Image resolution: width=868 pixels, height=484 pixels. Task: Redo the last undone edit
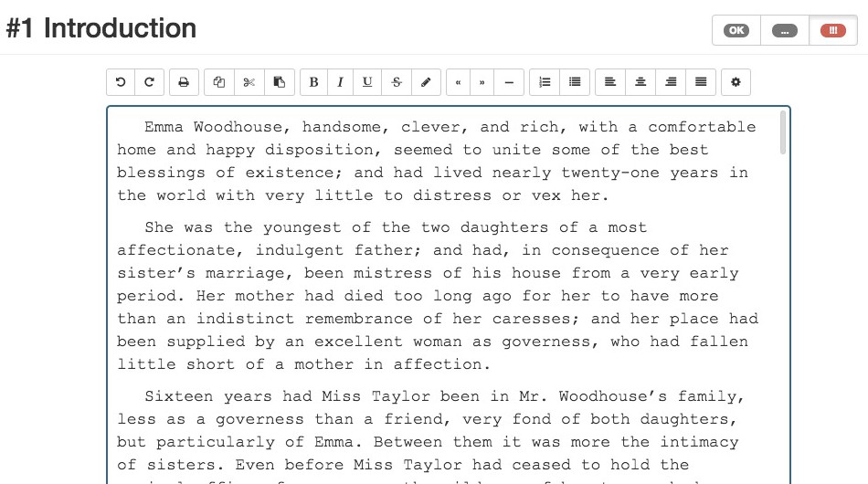[x=150, y=82]
